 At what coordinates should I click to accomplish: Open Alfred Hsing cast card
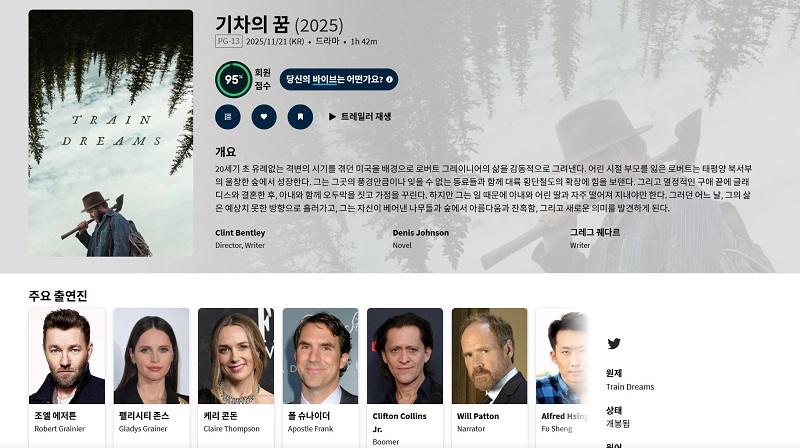tap(562, 378)
